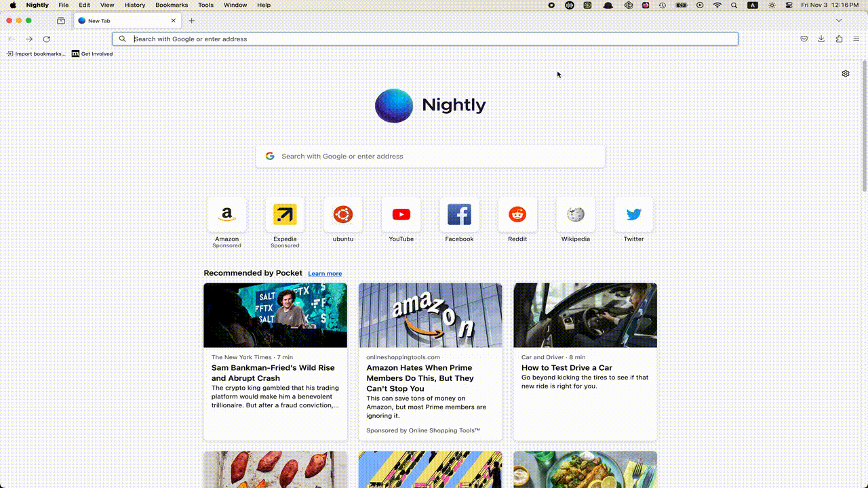Open the Sam Bankman-Fried article thumbnail
The height and width of the screenshot is (488, 868).
275,315
